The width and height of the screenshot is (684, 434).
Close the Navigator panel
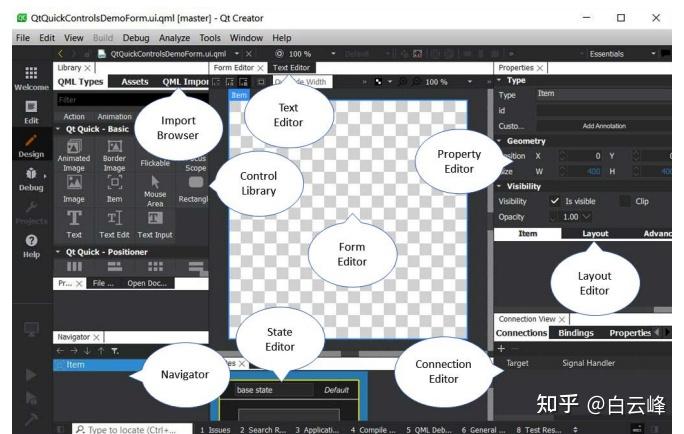tap(96, 337)
